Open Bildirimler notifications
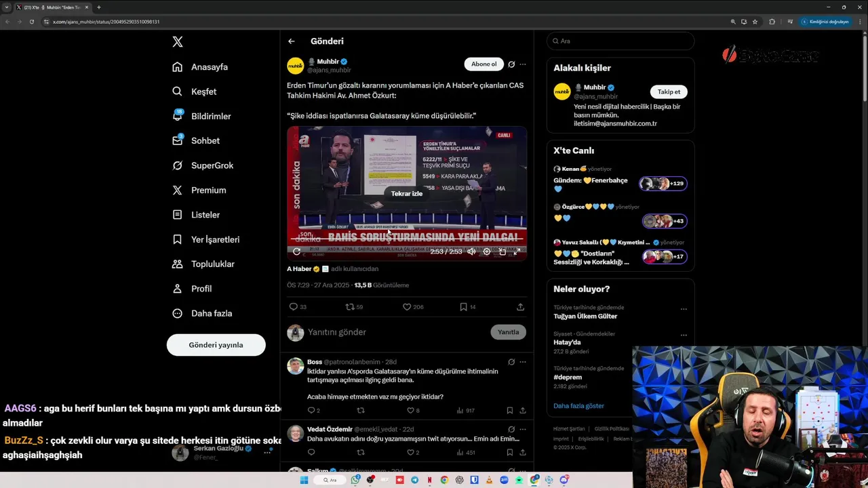Image resolution: width=868 pixels, height=488 pixels. pyautogui.click(x=201, y=116)
